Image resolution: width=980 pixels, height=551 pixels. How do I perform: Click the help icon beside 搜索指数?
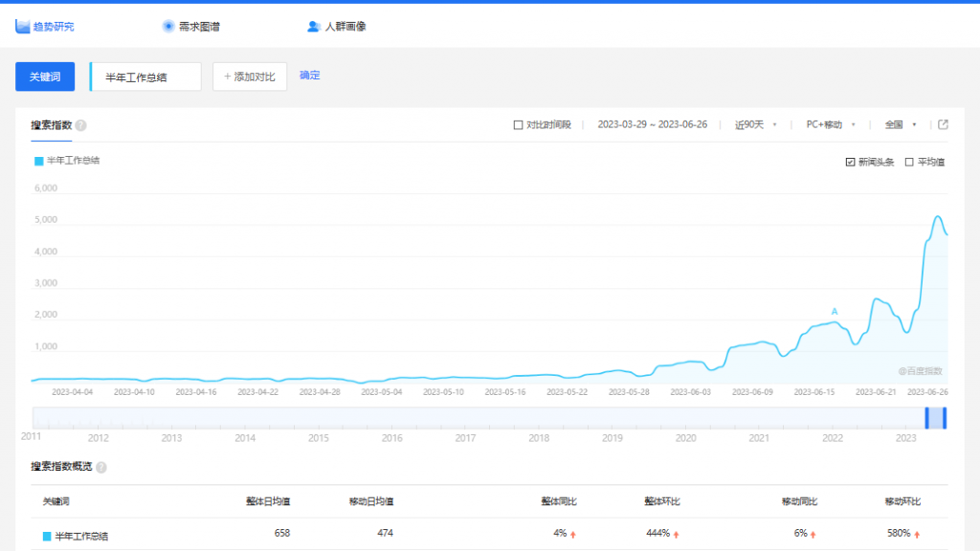click(x=81, y=125)
